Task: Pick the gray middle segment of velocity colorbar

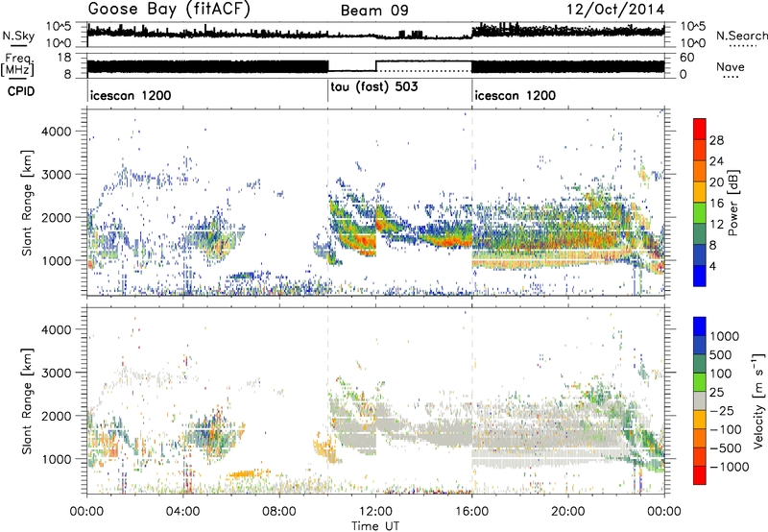Action: (700, 401)
